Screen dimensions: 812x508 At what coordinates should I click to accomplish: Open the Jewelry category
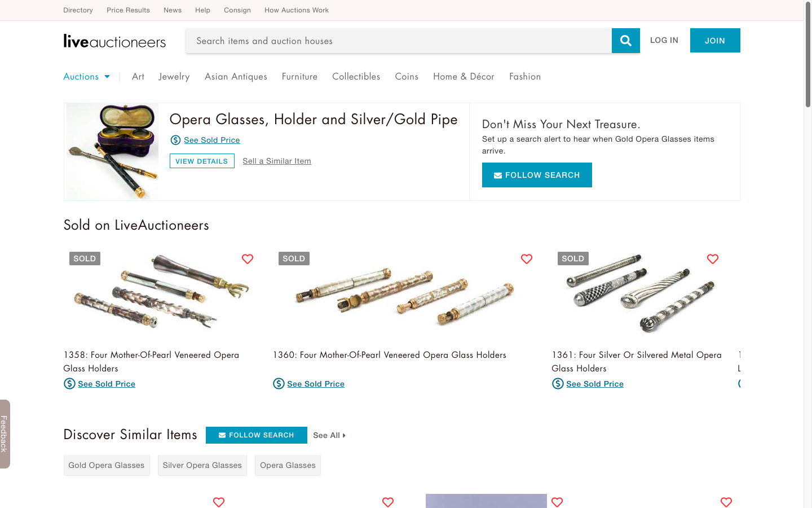[x=174, y=77]
